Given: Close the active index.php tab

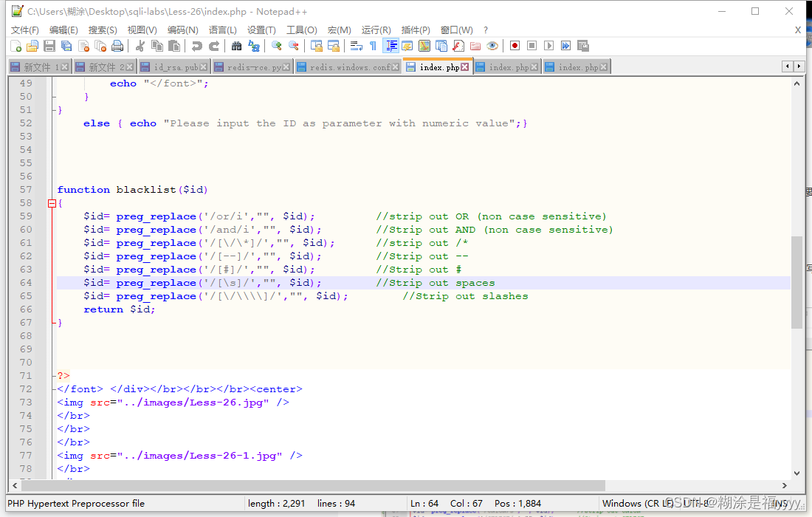Looking at the screenshot, I should coord(464,66).
